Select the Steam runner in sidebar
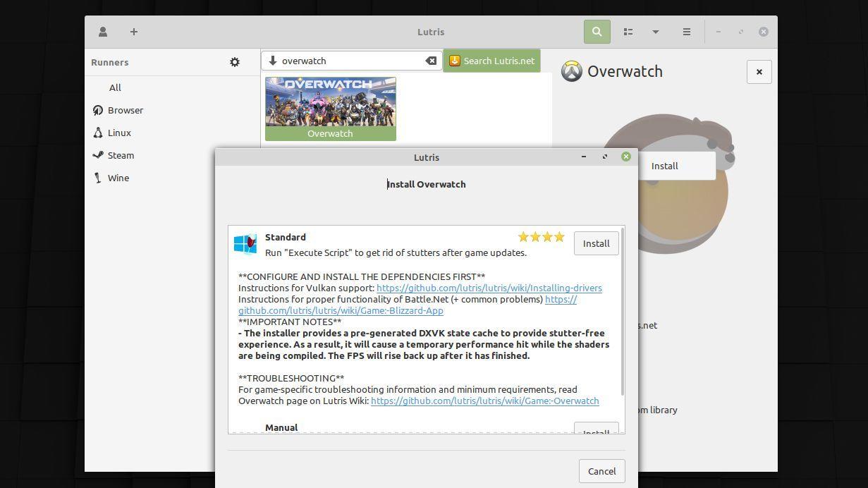The width and height of the screenshot is (868, 488). (121, 155)
